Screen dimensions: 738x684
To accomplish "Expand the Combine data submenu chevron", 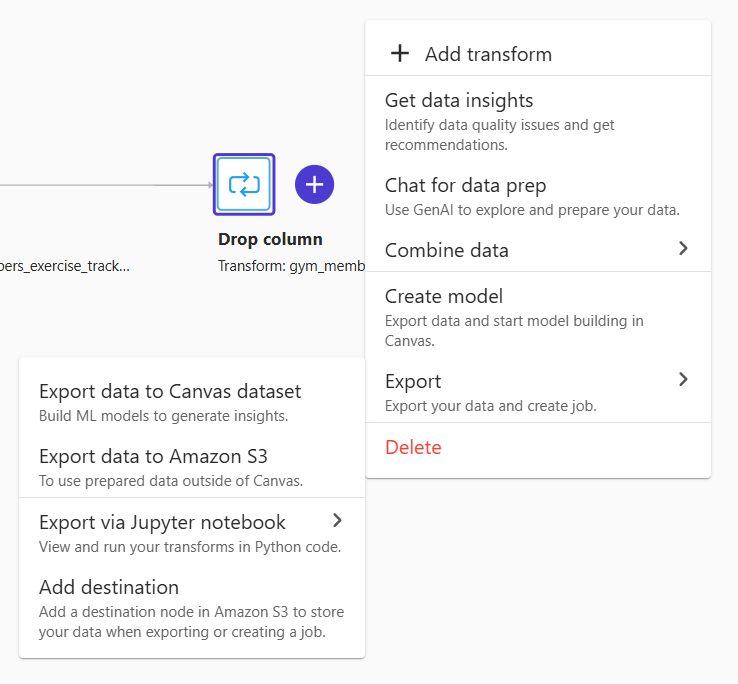I will coord(683,248).
